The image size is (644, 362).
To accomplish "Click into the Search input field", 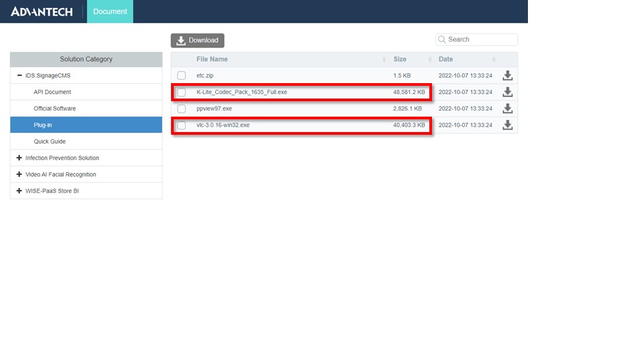I will pyautogui.click(x=480, y=40).
